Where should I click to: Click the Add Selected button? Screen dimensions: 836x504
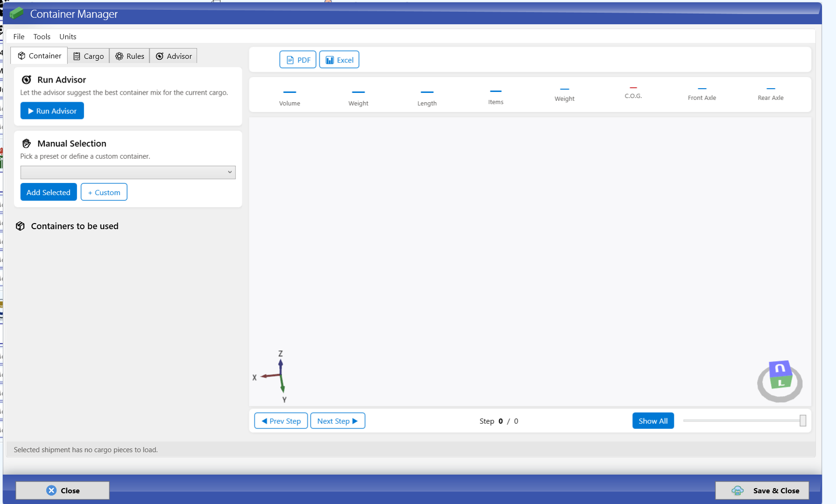coord(49,192)
